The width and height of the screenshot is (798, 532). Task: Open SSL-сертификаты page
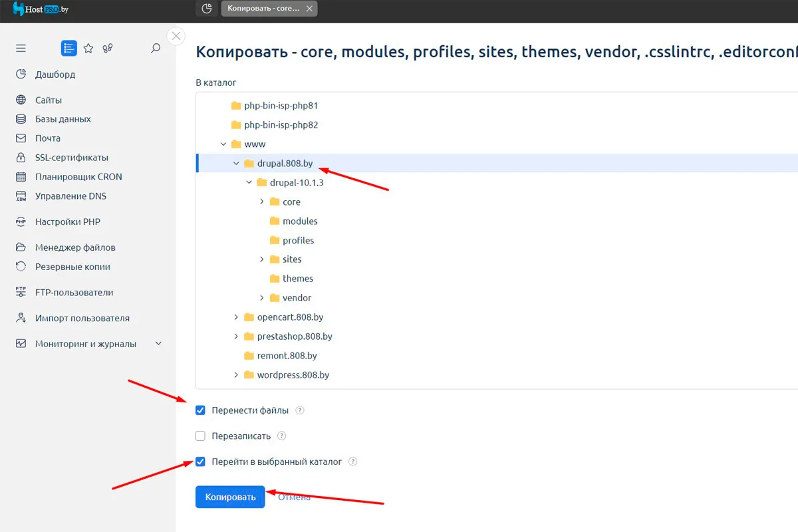pos(72,158)
